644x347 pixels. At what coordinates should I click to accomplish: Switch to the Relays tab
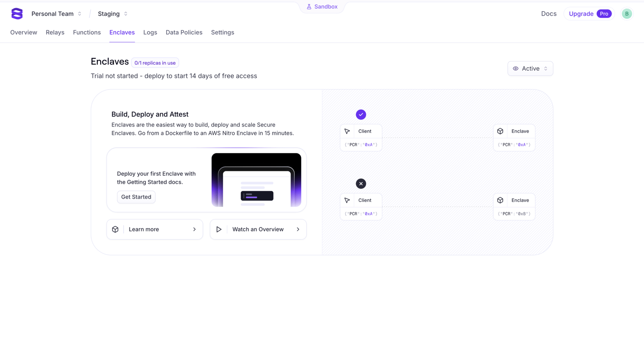[55, 32]
